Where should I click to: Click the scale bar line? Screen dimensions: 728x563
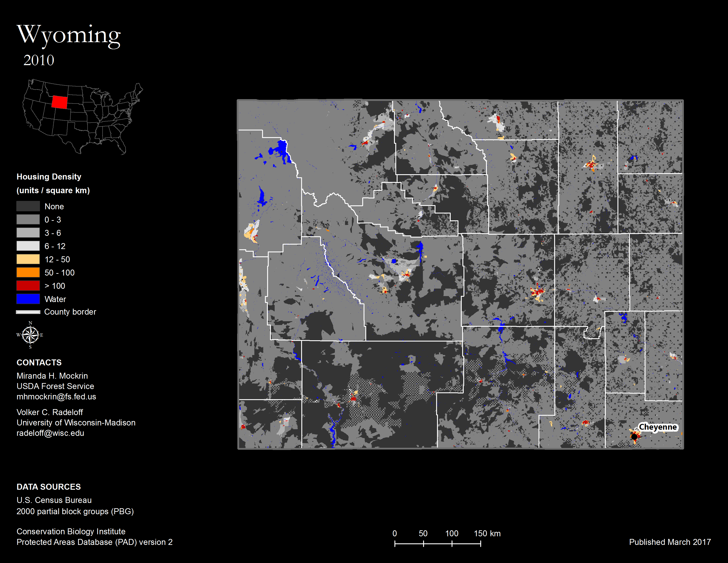pyautogui.click(x=438, y=544)
